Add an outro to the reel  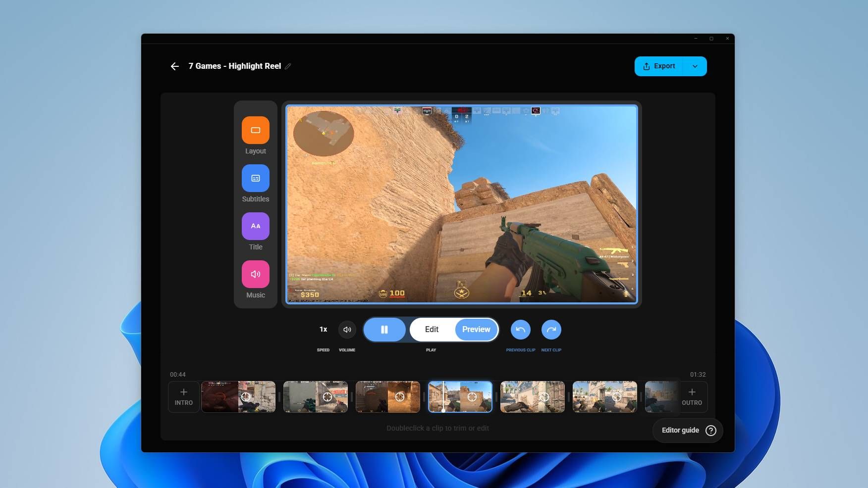point(692,396)
